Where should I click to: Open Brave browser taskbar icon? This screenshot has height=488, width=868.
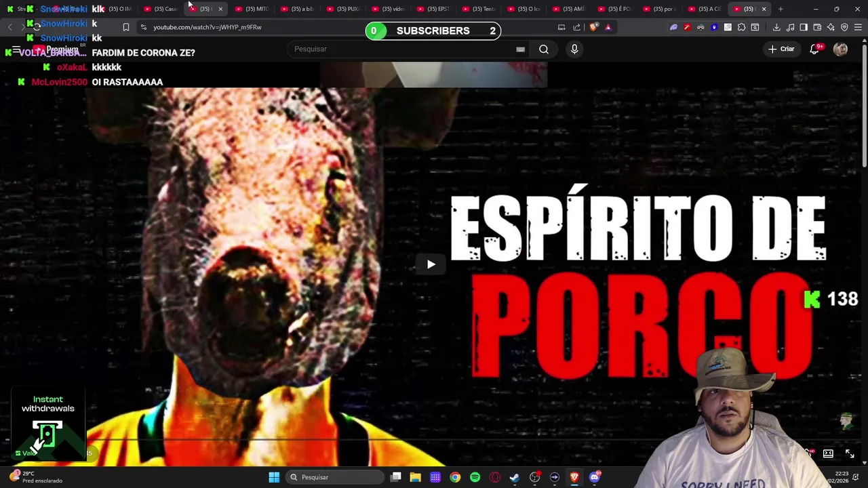574,477
